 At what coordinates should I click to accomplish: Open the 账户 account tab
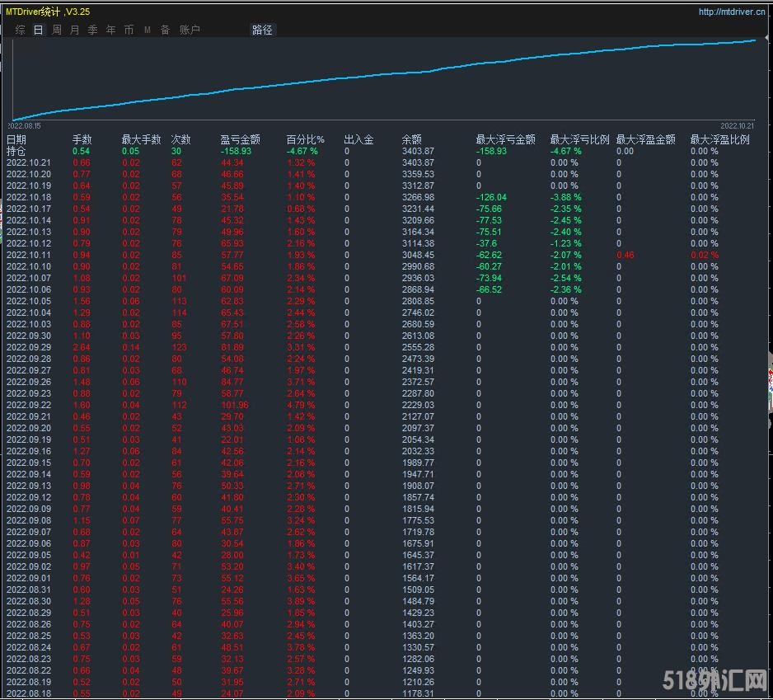point(190,30)
